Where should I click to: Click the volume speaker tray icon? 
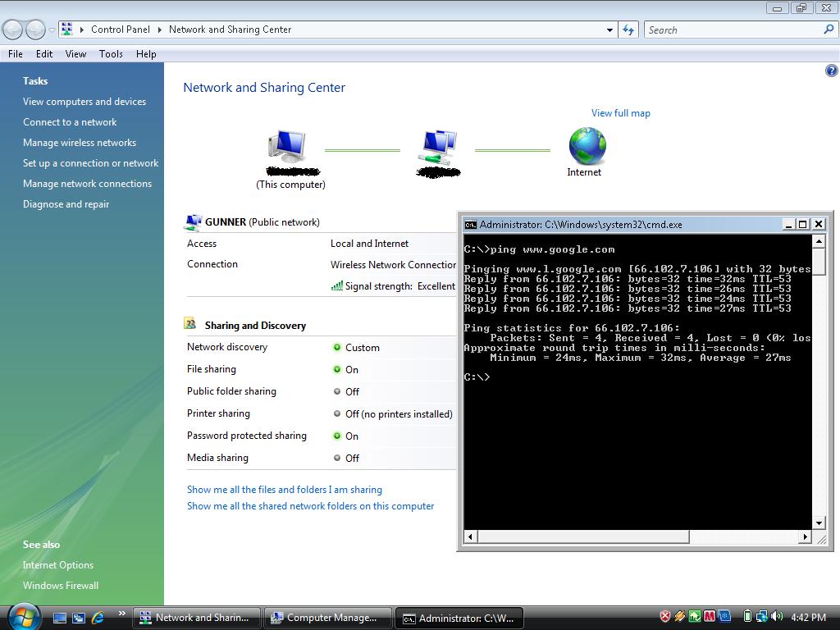point(777,617)
